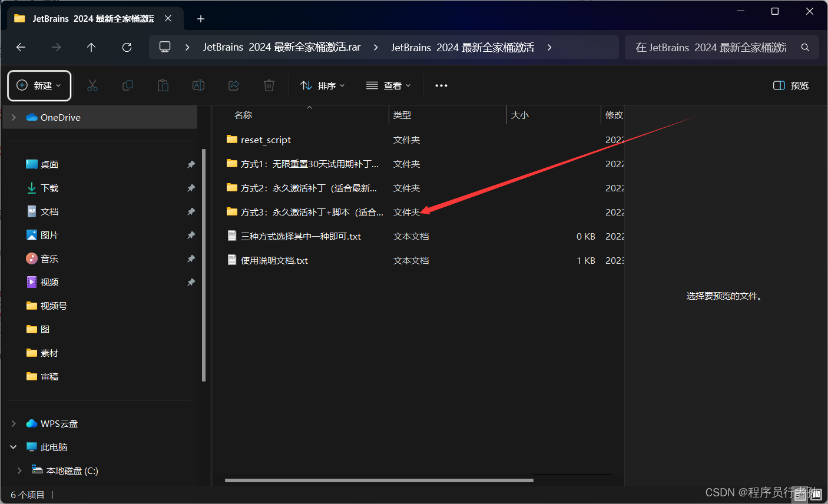Viewport: 828px width, 504px height.
Task: Click the Cut scissors icon
Action: (x=92, y=85)
